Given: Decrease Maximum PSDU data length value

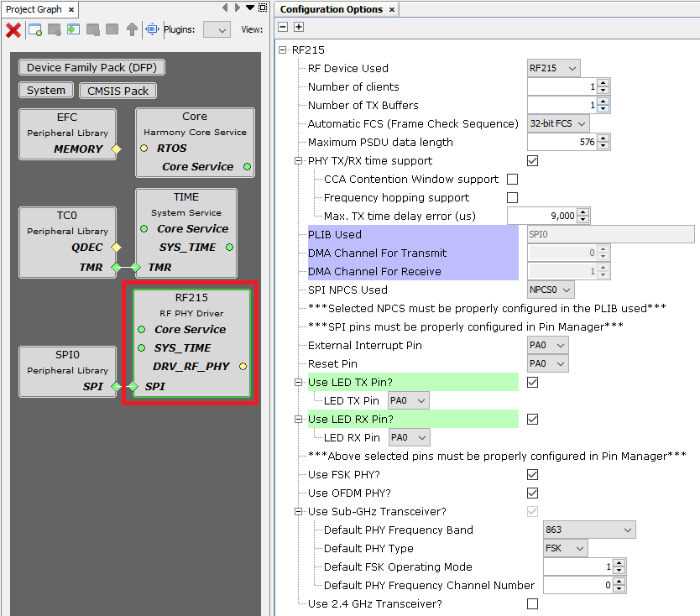Looking at the screenshot, I should (603, 146).
